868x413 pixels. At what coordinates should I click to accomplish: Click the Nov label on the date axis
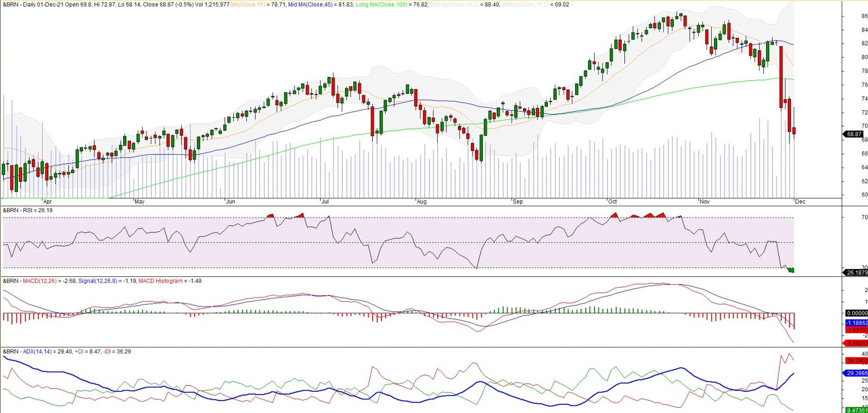tap(705, 201)
